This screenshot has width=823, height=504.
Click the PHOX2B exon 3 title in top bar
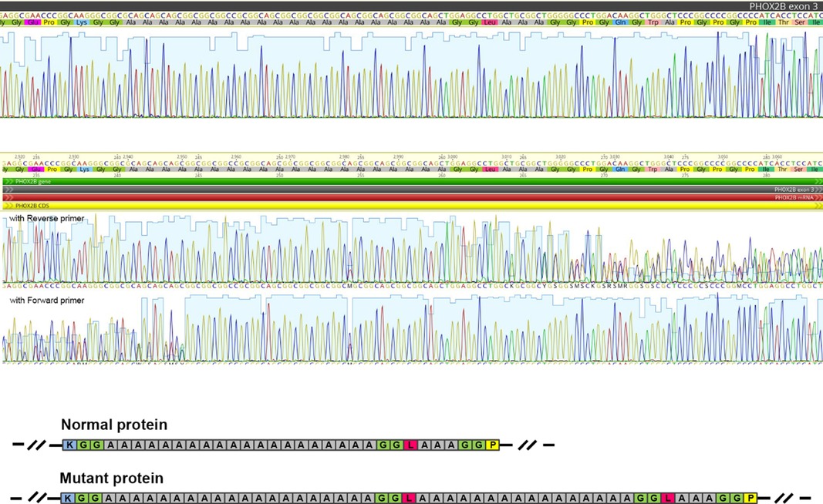coord(783,6)
